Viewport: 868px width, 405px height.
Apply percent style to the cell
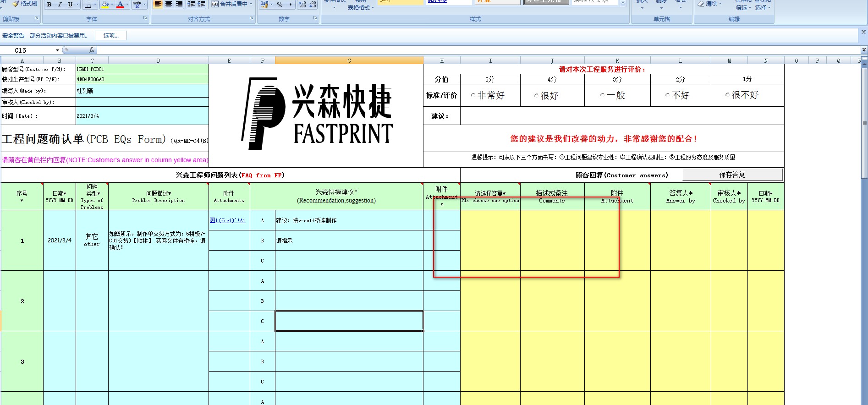[280, 5]
